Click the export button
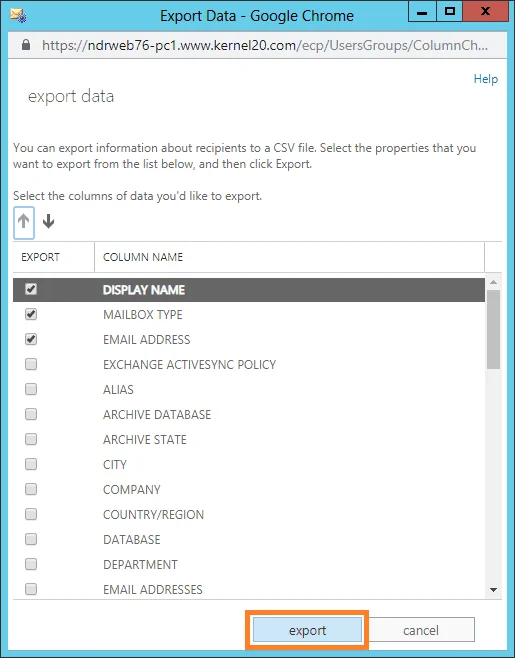This screenshot has height=658, width=515. (307, 629)
